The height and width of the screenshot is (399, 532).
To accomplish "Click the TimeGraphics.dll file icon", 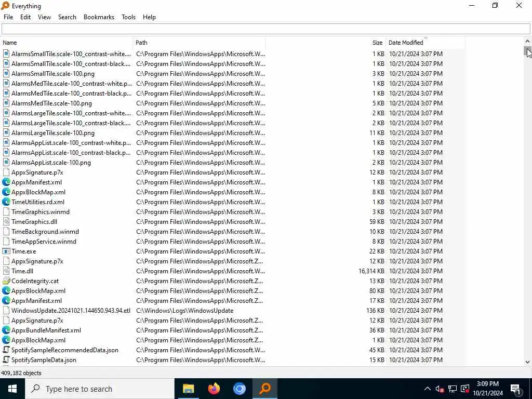I will click(6, 221).
